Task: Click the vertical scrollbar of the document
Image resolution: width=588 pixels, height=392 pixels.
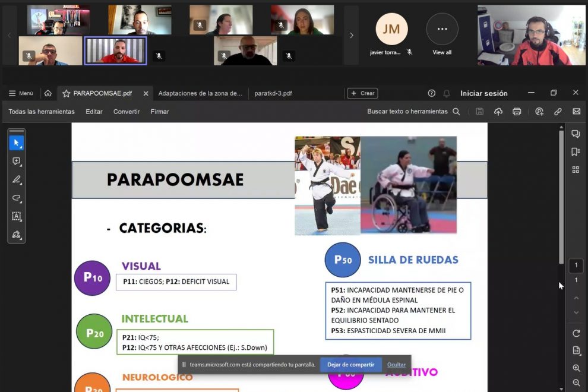Action: [561, 196]
